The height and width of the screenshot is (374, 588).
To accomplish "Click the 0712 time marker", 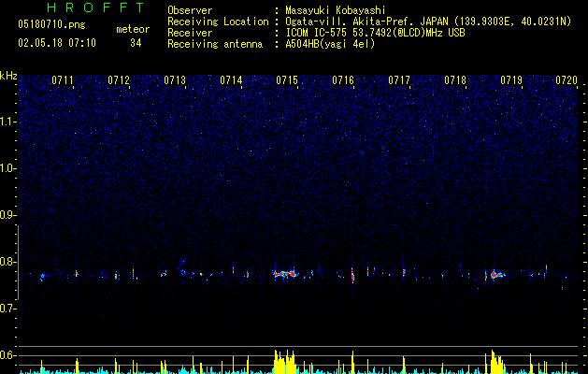I will click(119, 80).
